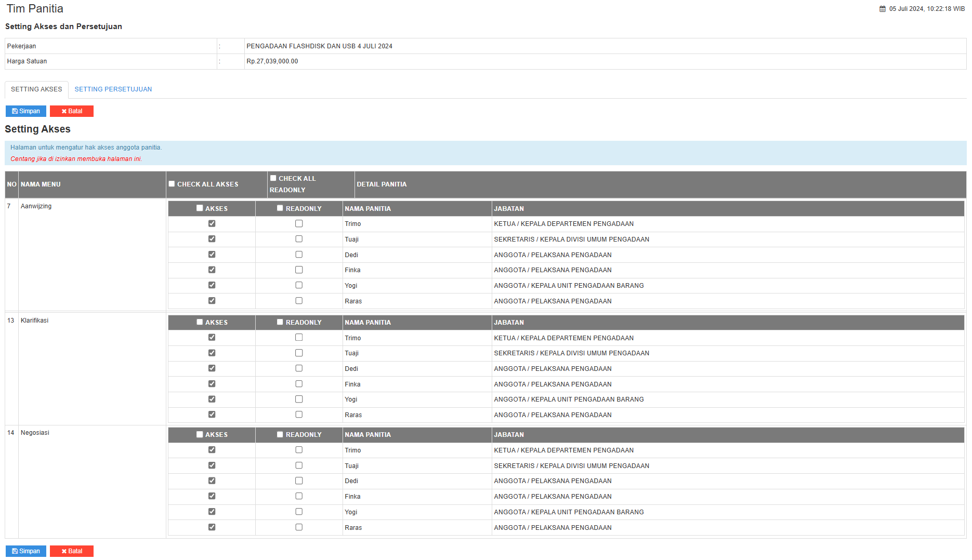This screenshot has height=560, width=972.
Task: Enable Readonly for Raras under Aanwijzing
Action: (x=299, y=301)
